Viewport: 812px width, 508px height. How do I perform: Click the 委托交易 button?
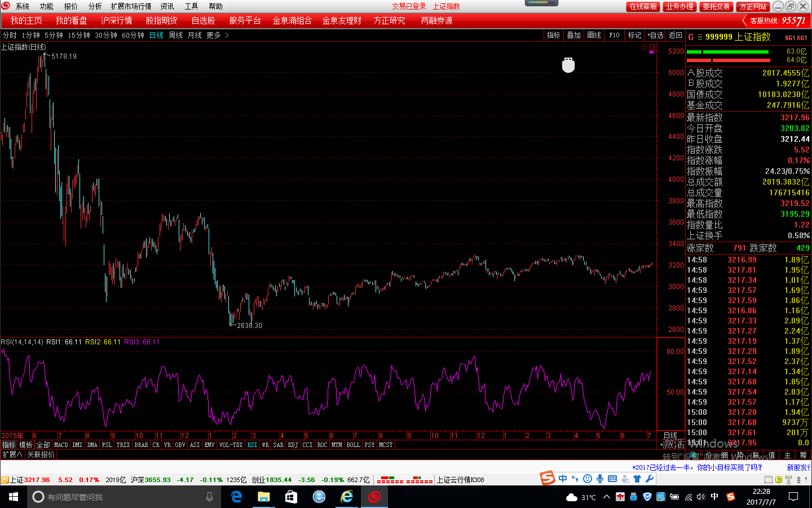coord(716,7)
